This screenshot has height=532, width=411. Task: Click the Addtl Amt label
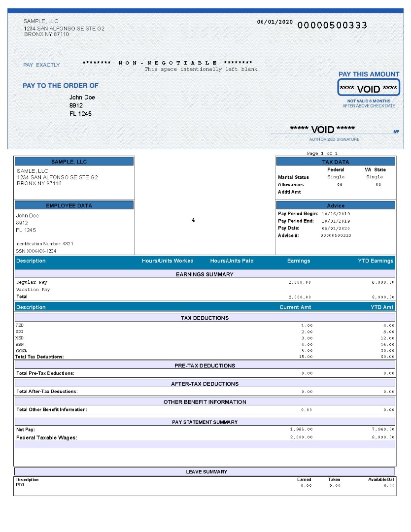click(289, 192)
